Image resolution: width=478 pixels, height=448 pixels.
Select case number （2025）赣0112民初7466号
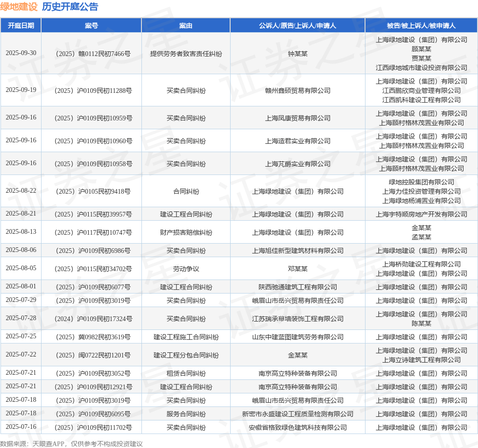point(91,54)
